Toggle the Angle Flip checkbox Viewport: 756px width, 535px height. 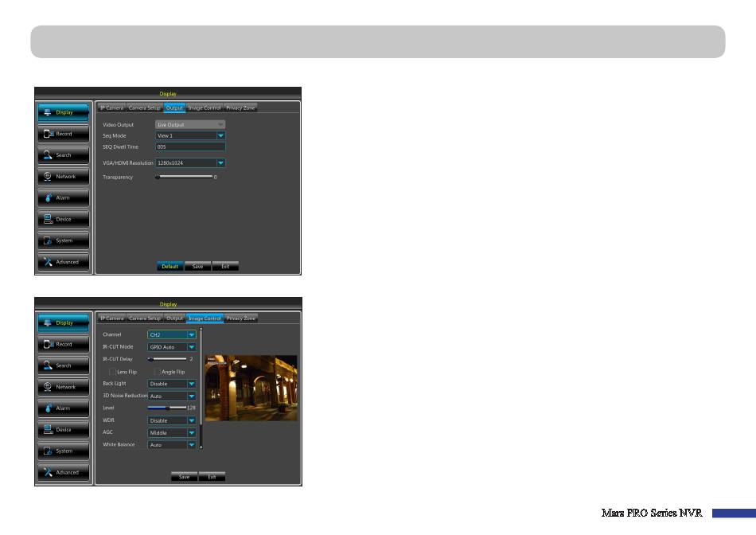[157, 371]
